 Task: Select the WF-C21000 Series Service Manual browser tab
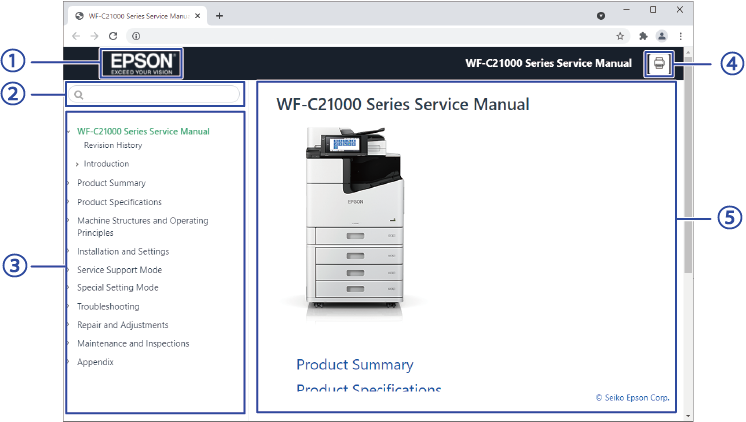(x=138, y=16)
